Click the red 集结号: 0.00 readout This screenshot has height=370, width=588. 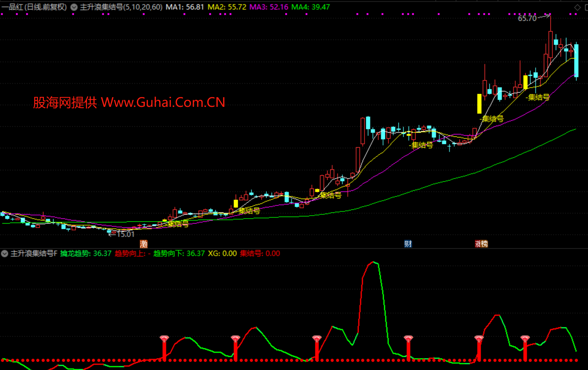[x=260, y=254]
